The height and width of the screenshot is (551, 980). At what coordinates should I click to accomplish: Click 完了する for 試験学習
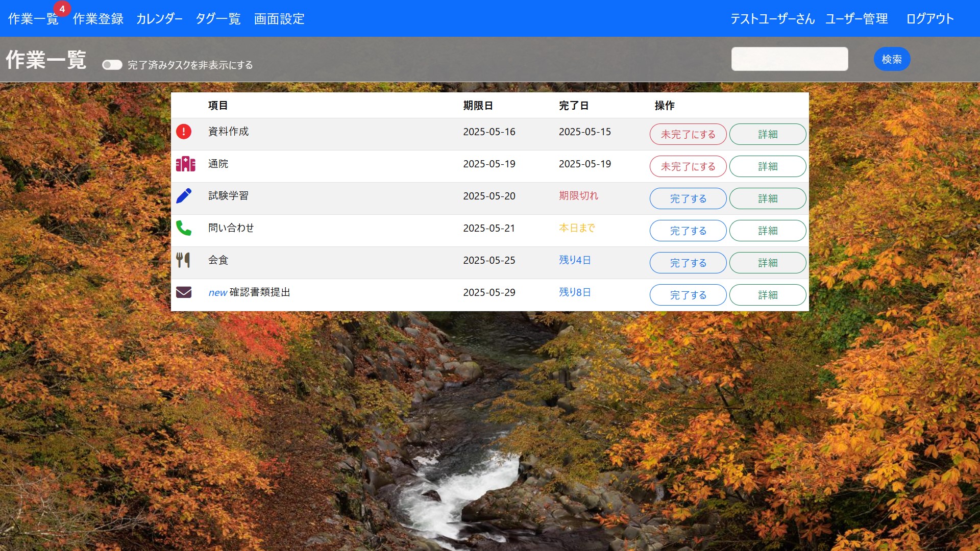(688, 199)
